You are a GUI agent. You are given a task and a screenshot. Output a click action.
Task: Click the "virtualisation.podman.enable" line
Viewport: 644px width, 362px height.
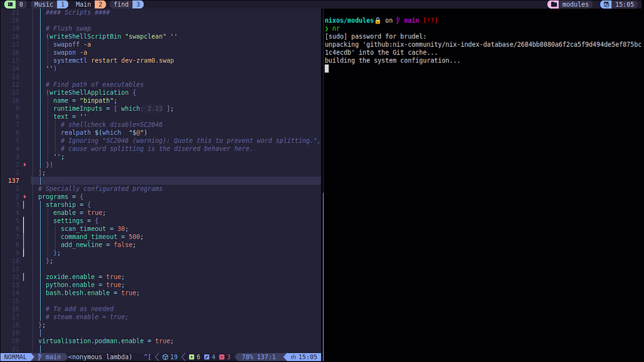(106, 341)
